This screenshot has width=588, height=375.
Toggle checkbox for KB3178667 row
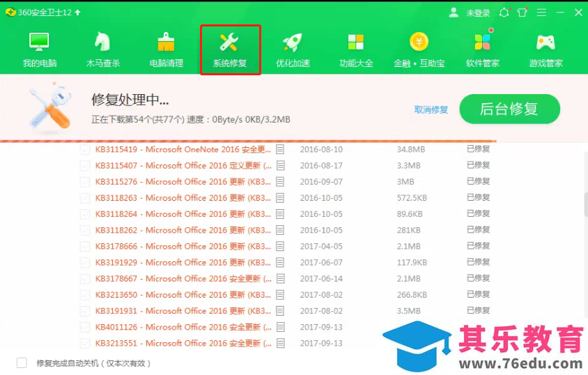(x=85, y=278)
